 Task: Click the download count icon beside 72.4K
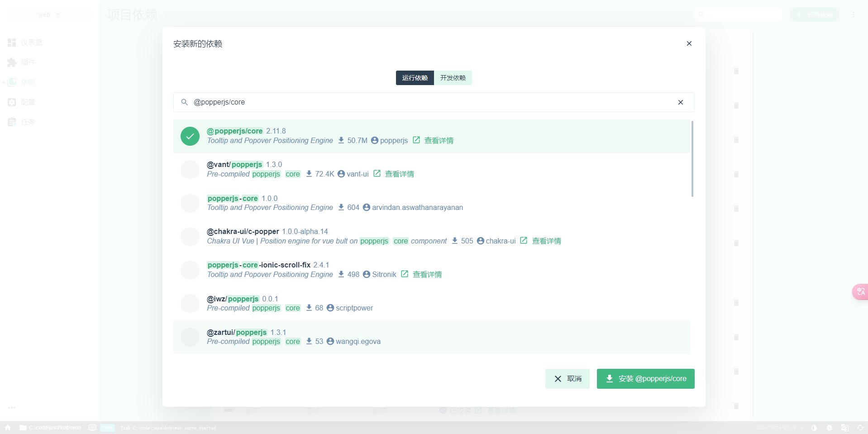309,174
